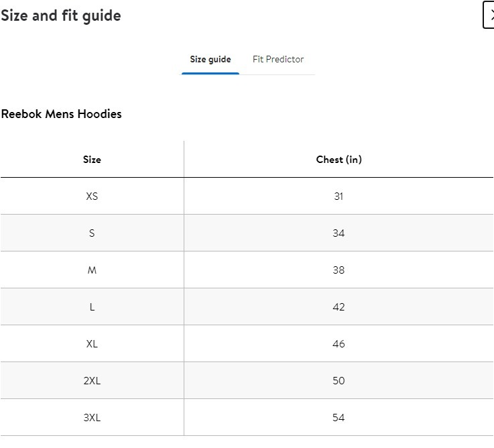Click the Size column header

[92, 160]
